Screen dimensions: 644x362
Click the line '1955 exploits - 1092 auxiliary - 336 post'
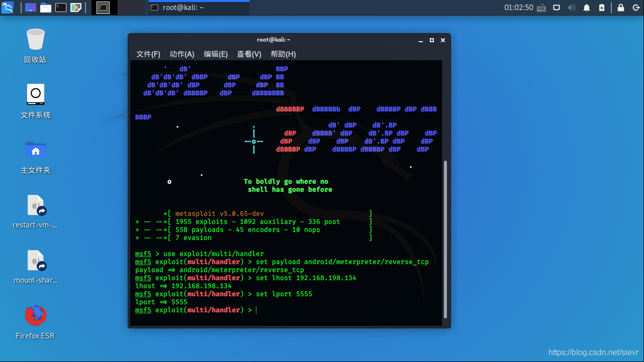(x=258, y=221)
